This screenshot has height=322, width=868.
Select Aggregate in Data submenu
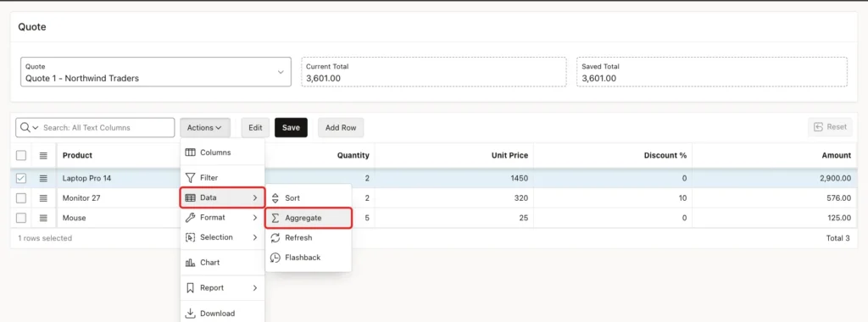point(309,218)
